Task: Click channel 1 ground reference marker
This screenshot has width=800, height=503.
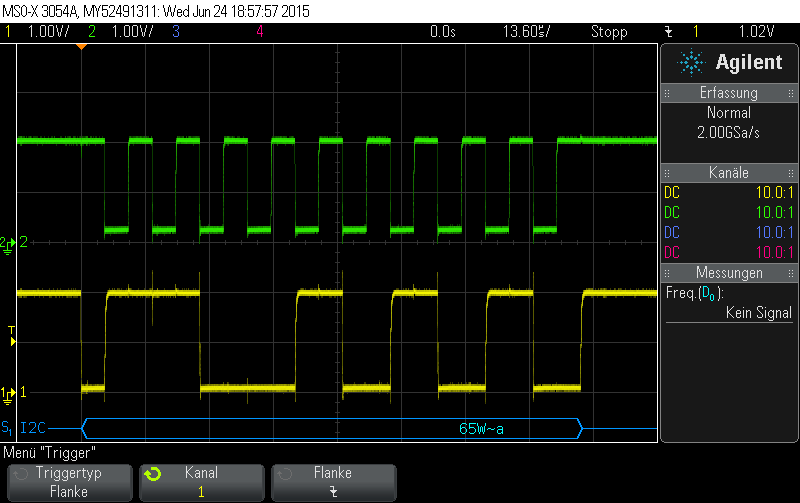Action: tap(8, 394)
